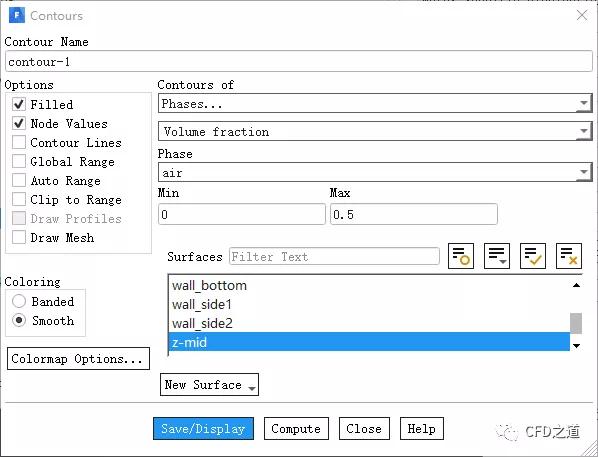Click the Close button
The height and width of the screenshot is (457, 598).
[x=364, y=428]
